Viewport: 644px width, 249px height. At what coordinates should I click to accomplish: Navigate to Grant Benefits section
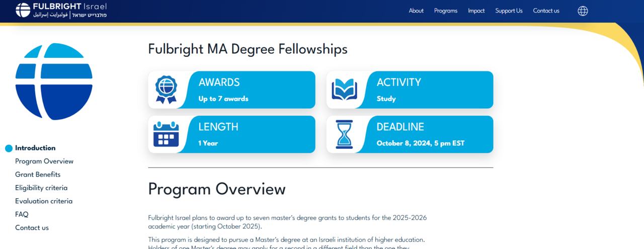point(38,175)
